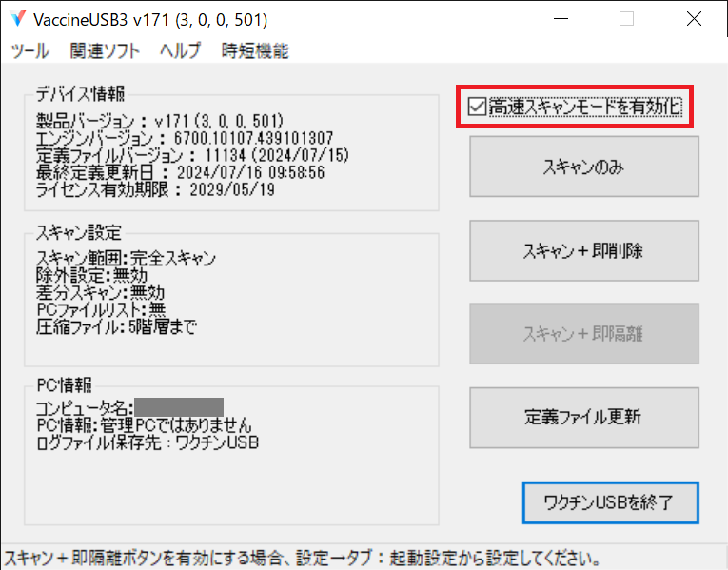728x570 pixels.
Task: Click the VaccineUSB3 app icon in title bar
Action: click(x=18, y=19)
